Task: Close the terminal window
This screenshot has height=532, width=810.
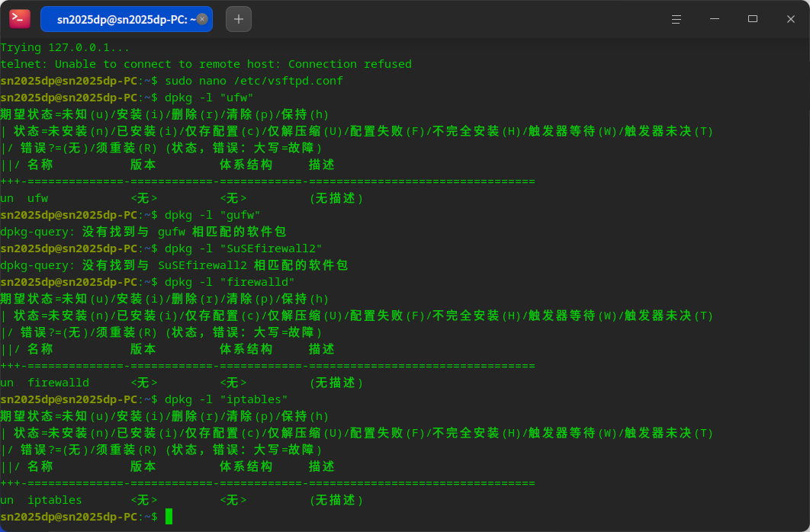Action: click(791, 19)
